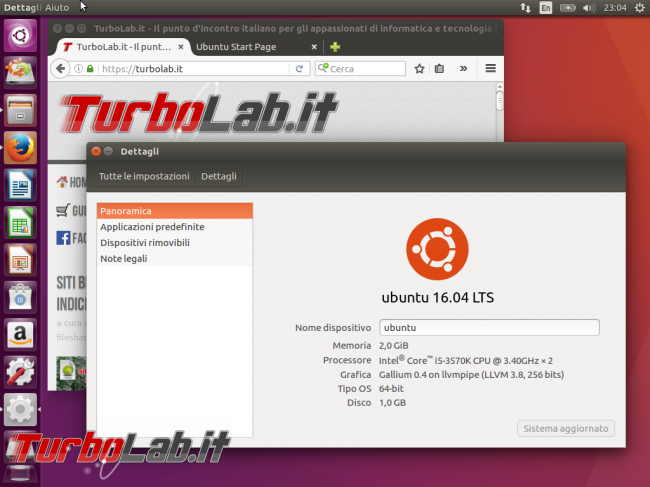Open System Settings gear in dock

[20, 409]
